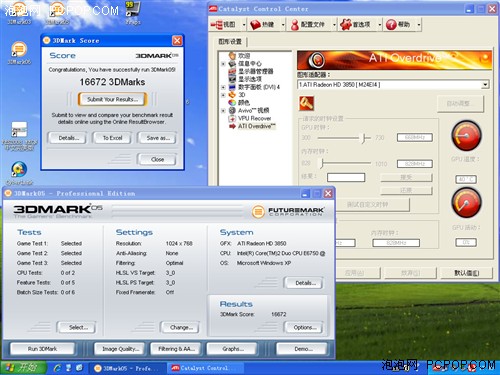Click the Overdrive unlock key icon
500x375 pixels.
[306, 103]
